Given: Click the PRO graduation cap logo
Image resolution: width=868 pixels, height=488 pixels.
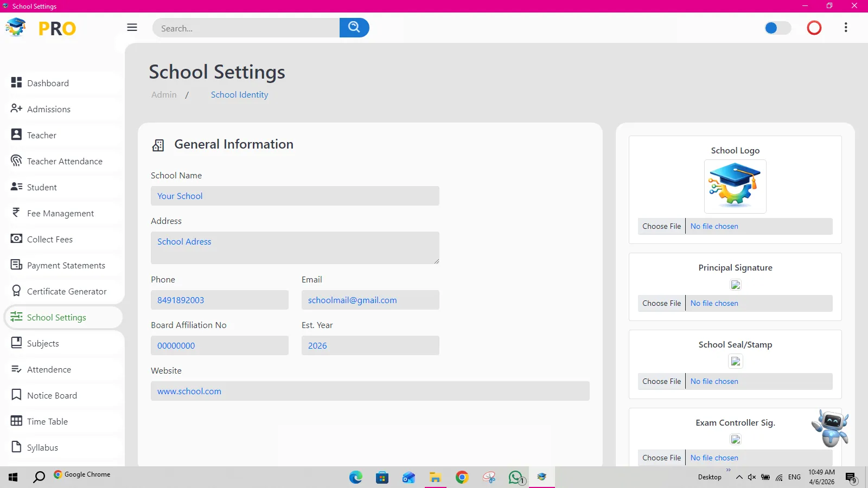Looking at the screenshot, I should 16,27.
